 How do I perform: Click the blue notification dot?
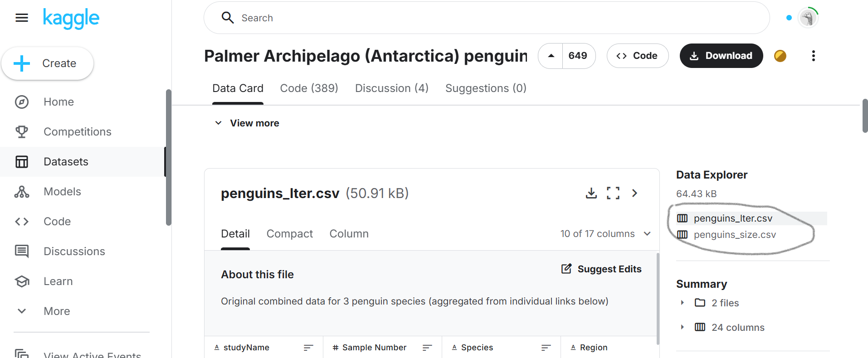789,18
